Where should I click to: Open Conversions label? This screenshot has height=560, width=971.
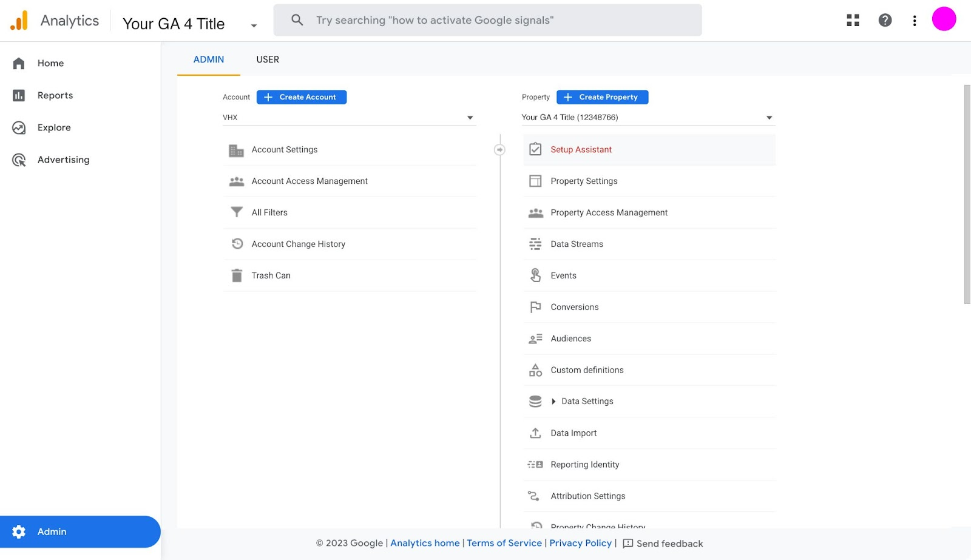coord(574,307)
